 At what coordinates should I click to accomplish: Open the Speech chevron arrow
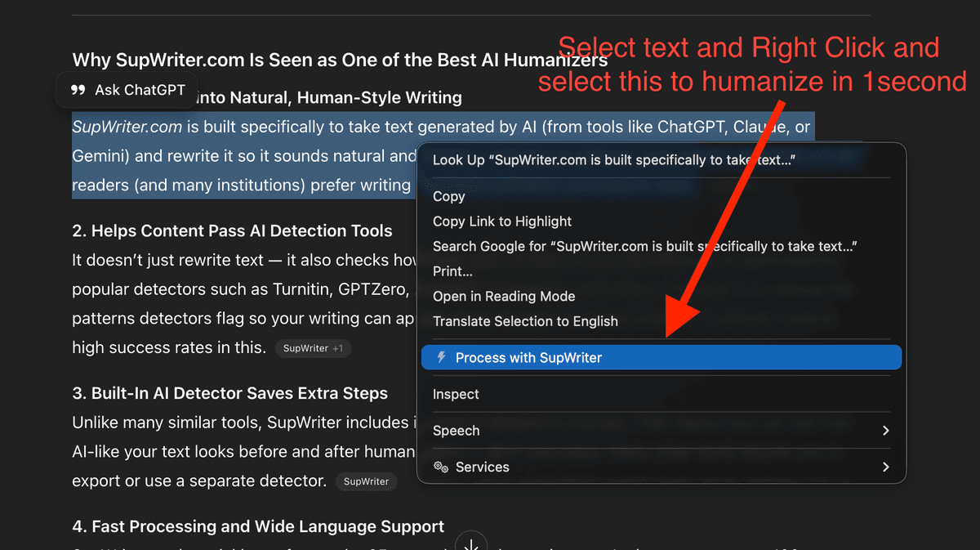point(886,431)
